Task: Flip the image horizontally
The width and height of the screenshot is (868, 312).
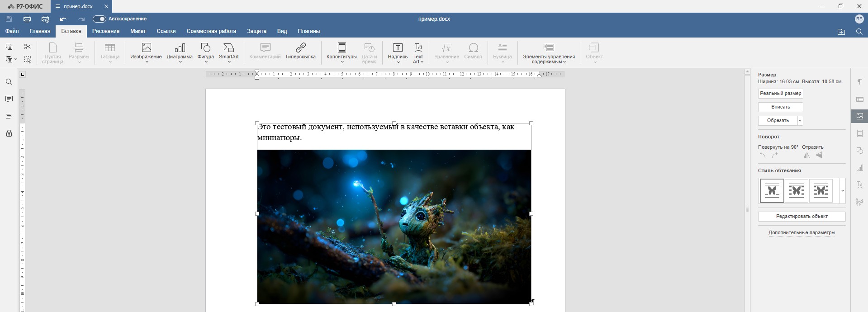Action: pos(806,156)
